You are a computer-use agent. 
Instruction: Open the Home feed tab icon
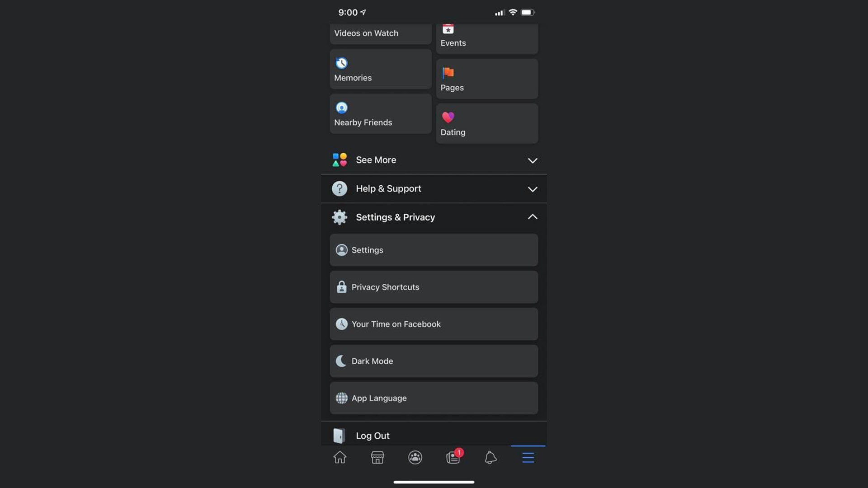pyautogui.click(x=340, y=458)
